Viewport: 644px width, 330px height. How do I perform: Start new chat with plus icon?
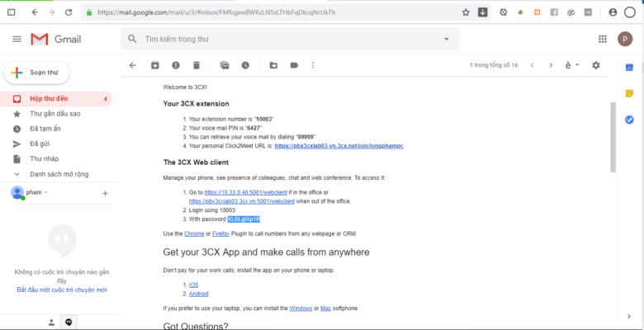tap(105, 193)
